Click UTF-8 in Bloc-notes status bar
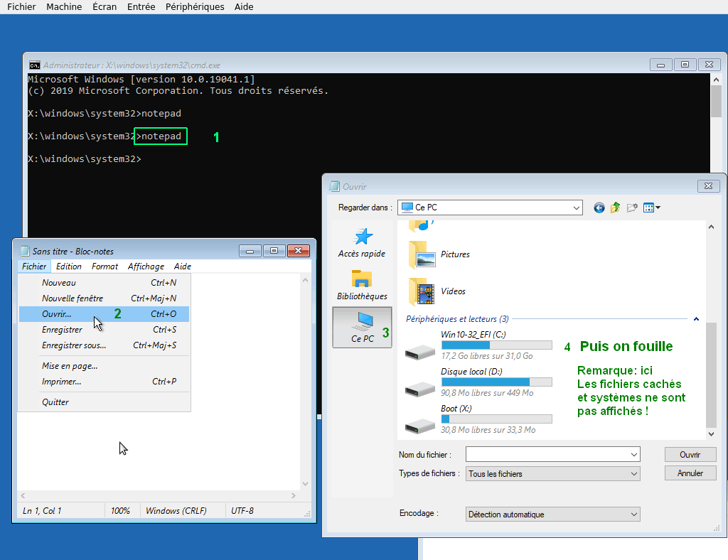Image resolution: width=728 pixels, height=560 pixels. click(x=242, y=511)
